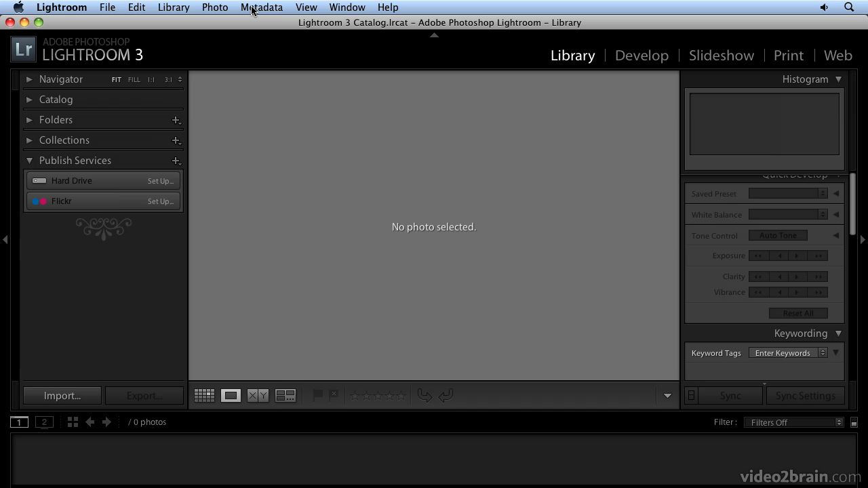Hide top module picker arrow
Image resolution: width=868 pixels, height=488 pixels.
coord(434,35)
